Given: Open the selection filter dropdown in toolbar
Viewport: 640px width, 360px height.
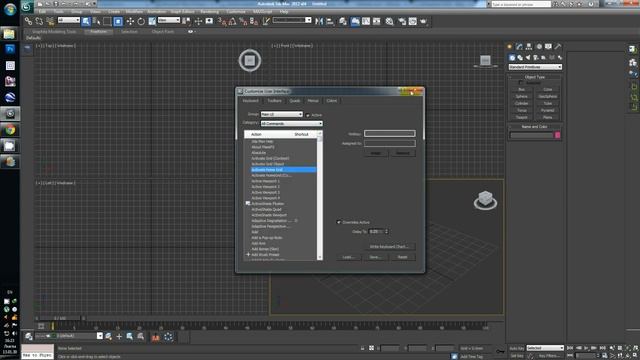Looking at the screenshot, I should click(x=69, y=20).
